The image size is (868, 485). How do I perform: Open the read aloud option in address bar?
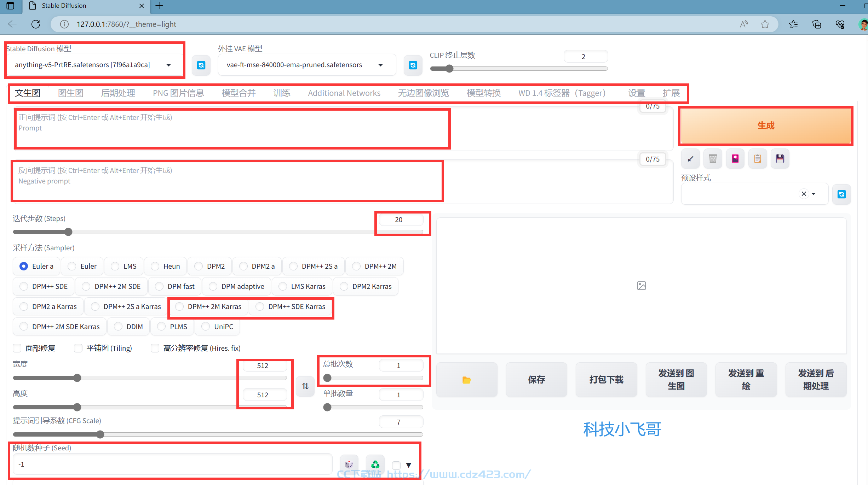tap(744, 24)
